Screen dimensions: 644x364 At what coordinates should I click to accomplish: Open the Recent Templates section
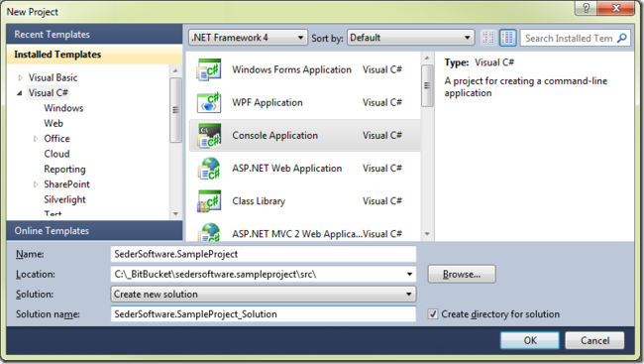(94, 34)
